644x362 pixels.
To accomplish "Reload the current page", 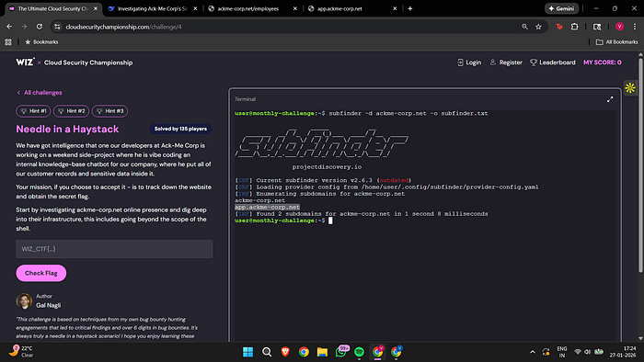I will [x=40, y=27].
